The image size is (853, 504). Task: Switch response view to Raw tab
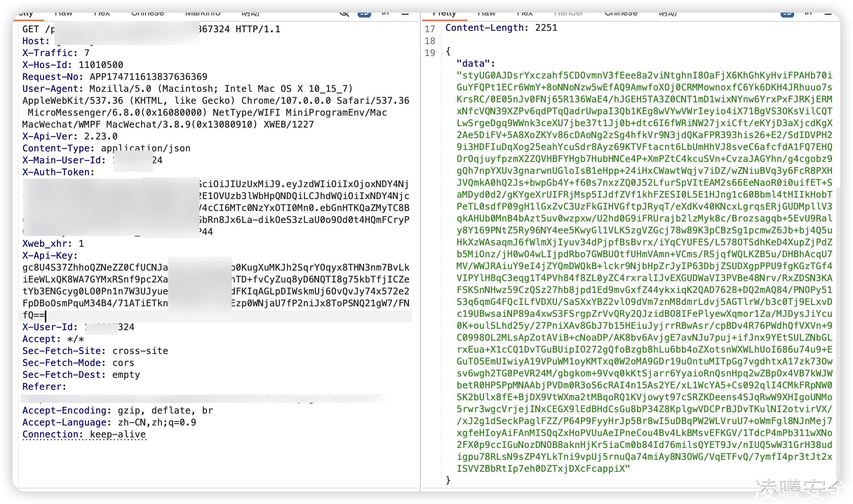(486, 14)
